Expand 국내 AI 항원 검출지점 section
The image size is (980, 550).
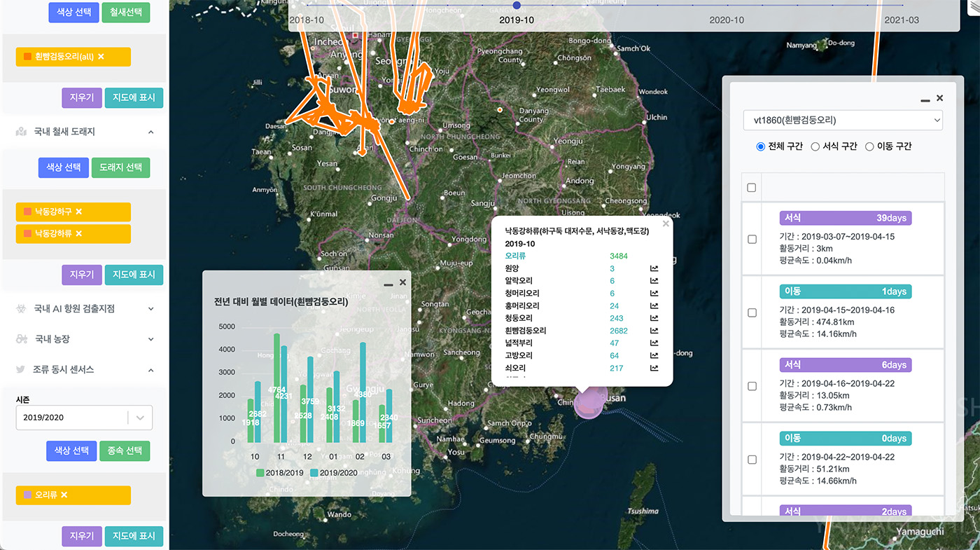pos(150,308)
